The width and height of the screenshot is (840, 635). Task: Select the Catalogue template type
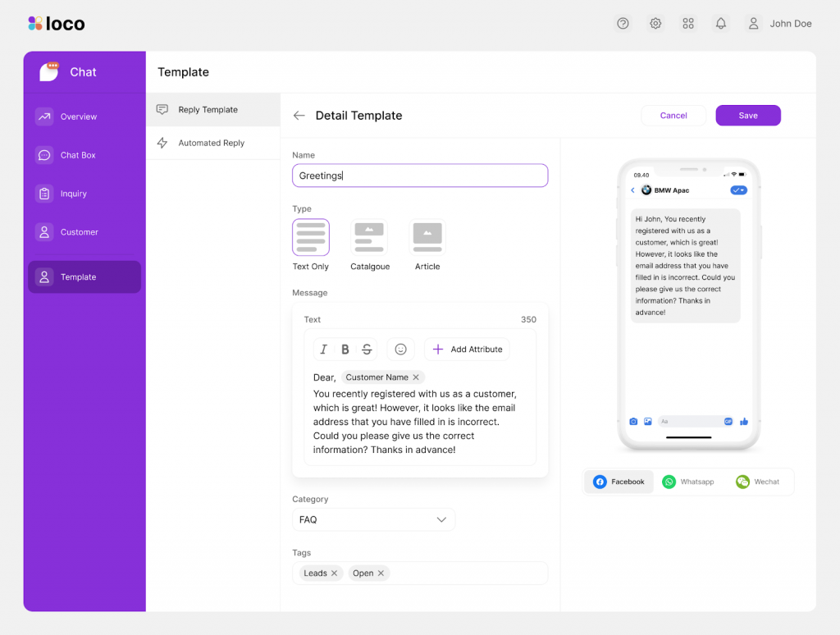(x=370, y=237)
